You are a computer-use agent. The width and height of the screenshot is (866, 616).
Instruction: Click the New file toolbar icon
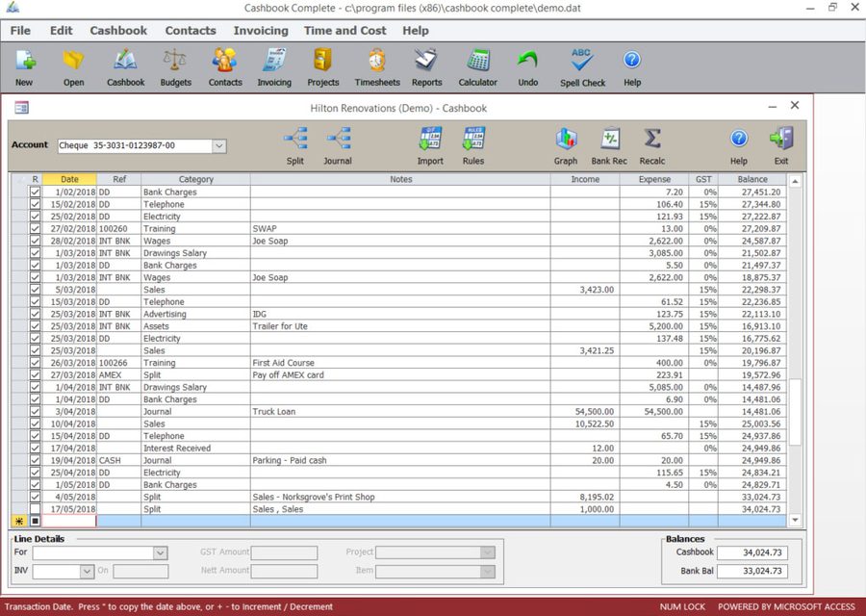pos(25,60)
